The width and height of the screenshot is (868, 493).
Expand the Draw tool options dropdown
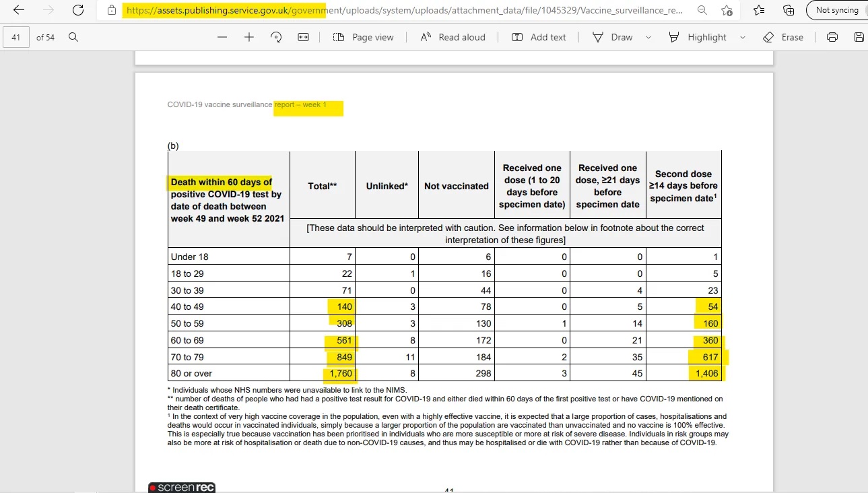tap(648, 37)
